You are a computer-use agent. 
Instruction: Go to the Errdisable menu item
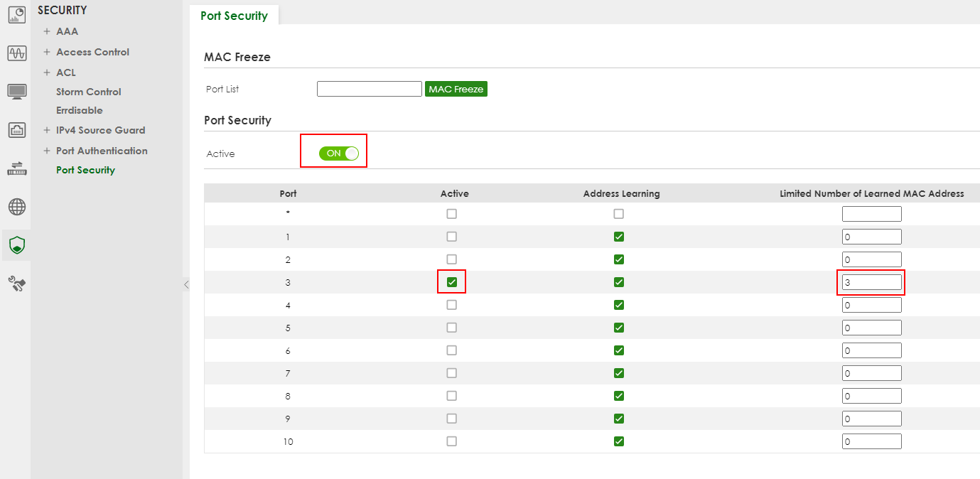(79, 110)
